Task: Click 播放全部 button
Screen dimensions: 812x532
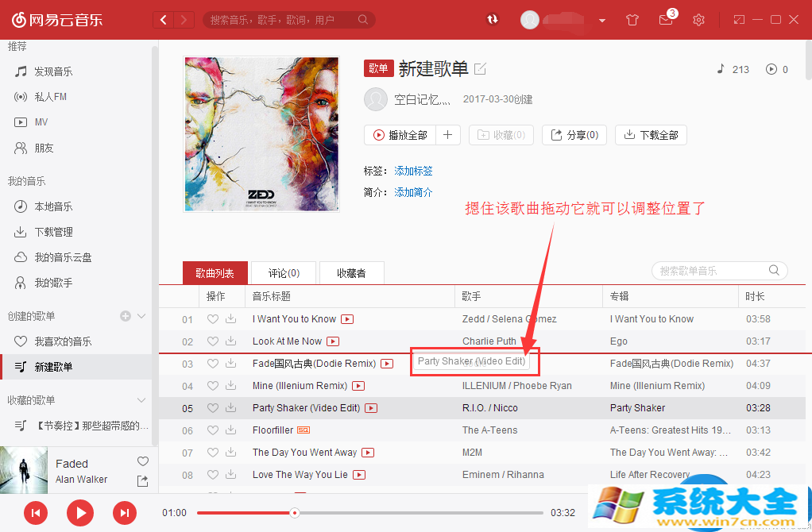Action: click(400, 135)
